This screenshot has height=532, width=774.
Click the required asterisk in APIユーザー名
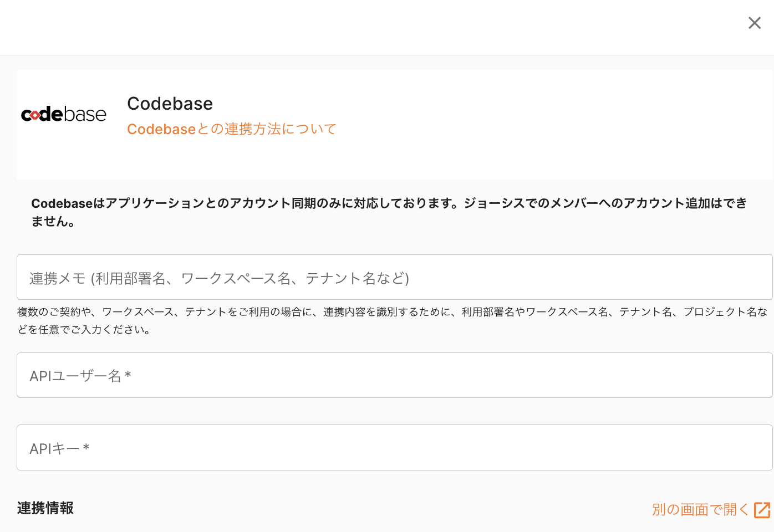point(128,376)
